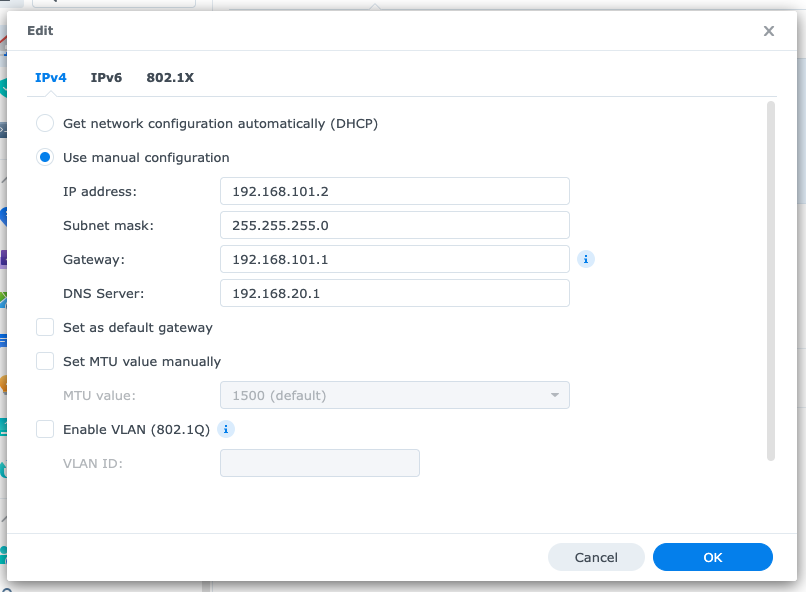
Task: Select the IPv4 tab
Action: 51,77
